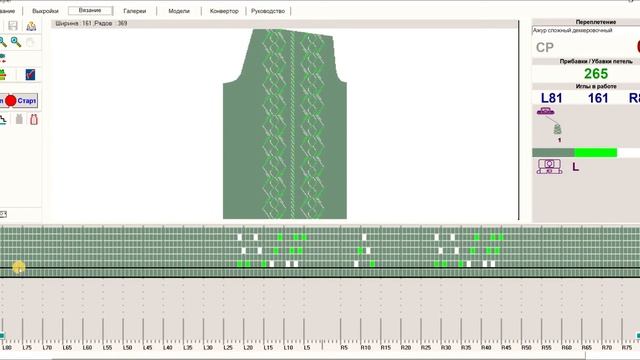Click the L81 left needle value
This screenshot has height=360, width=640.
[x=551, y=98]
